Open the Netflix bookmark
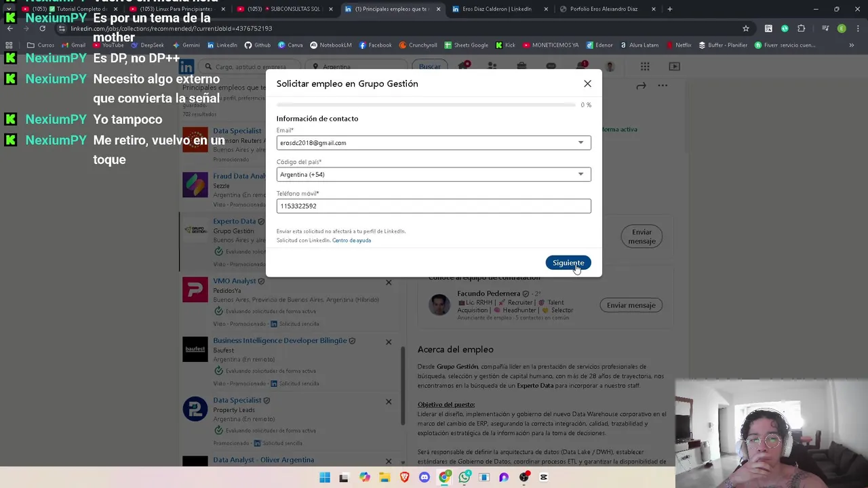This screenshot has height=488, width=868. click(679, 45)
